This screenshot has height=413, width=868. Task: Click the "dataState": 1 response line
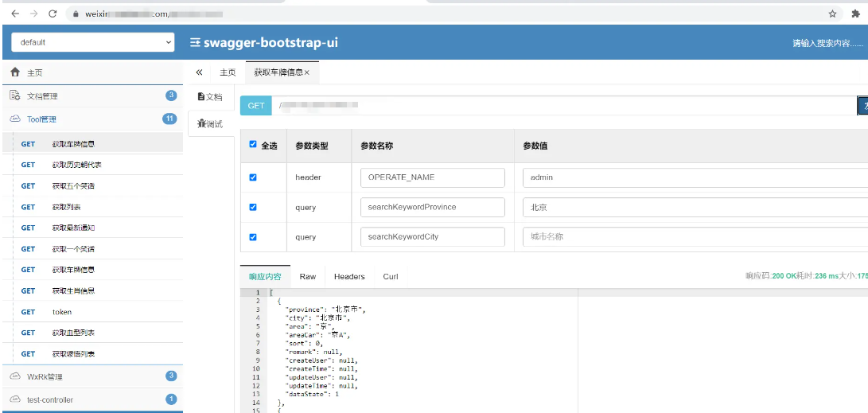coord(312,394)
